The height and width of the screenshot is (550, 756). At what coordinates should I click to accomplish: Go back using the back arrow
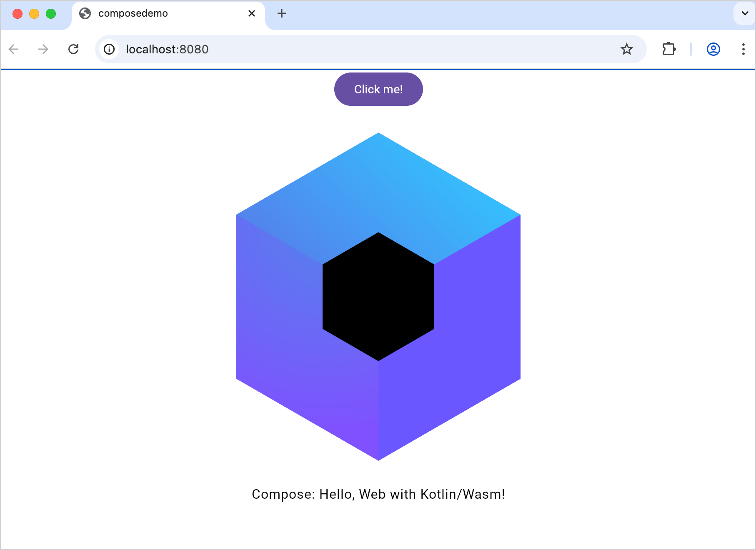coord(14,49)
